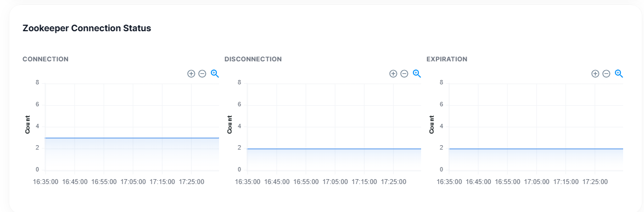Zoom out on the Disconnection chart
Viewport: 644px width, 212px height.
404,74
